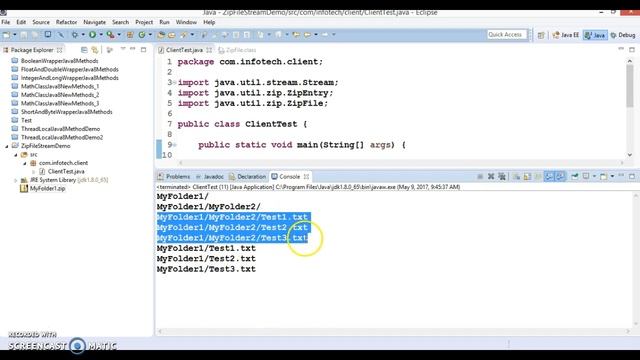Open the Project menu
The width and height of the screenshot is (640, 360).
[144, 22]
